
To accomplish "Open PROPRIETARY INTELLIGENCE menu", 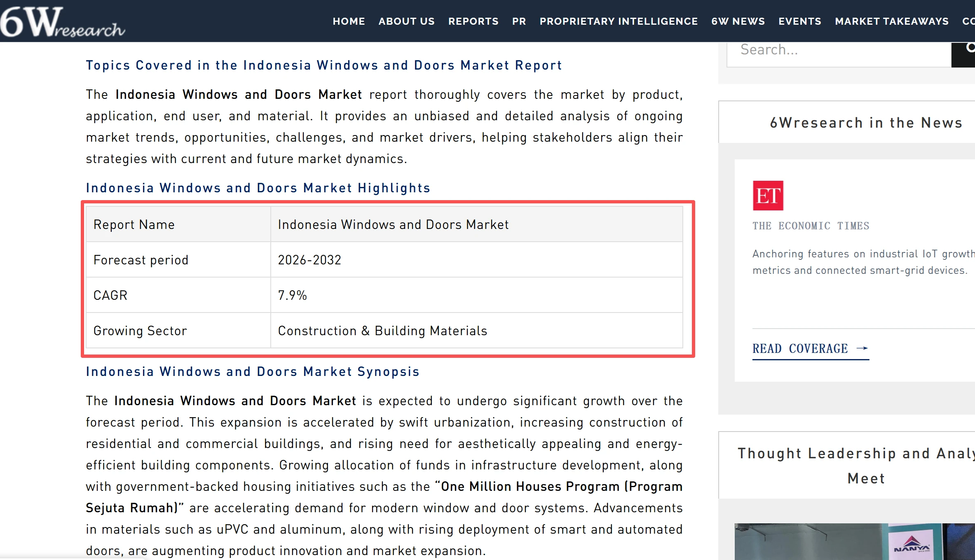I will 619,21.
